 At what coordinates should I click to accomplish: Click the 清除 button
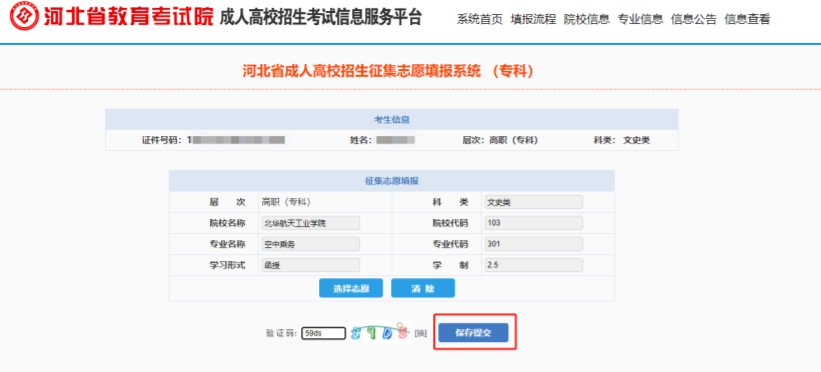[x=423, y=288]
